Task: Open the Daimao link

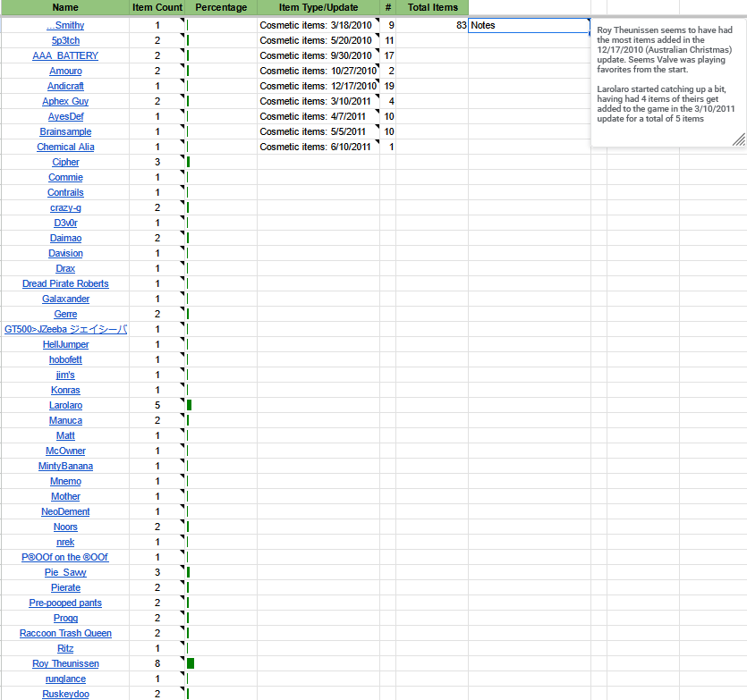Action: 65,239
